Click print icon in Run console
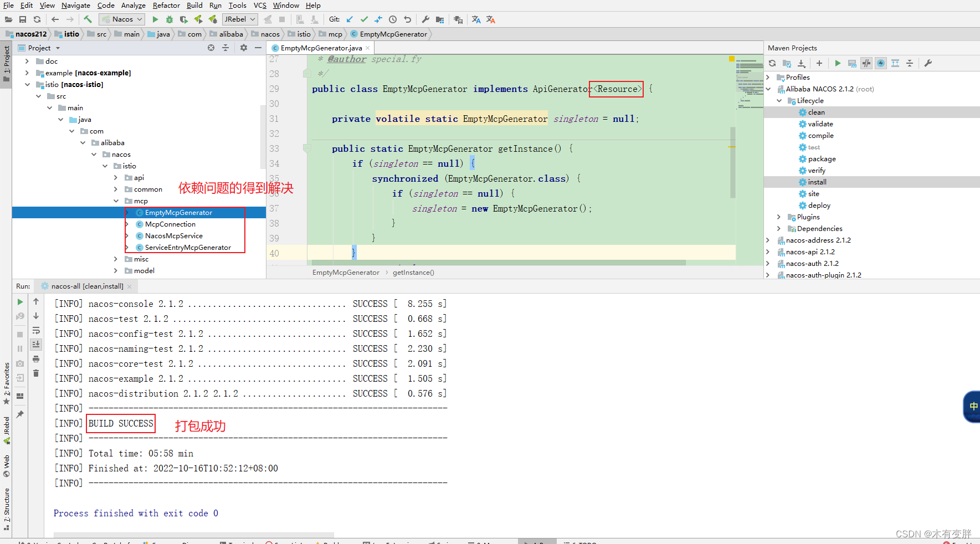 [x=36, y=359]
